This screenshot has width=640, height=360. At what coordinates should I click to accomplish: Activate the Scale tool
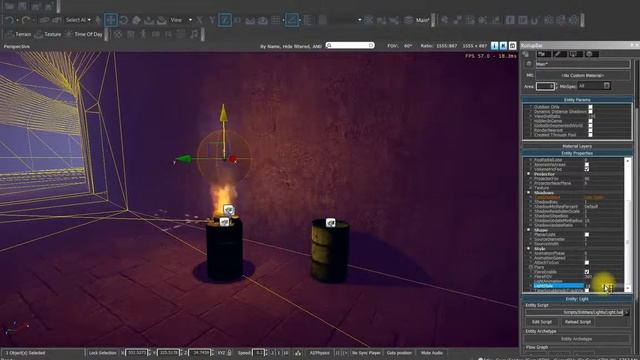pyautogui.click(x=136, y=20)
